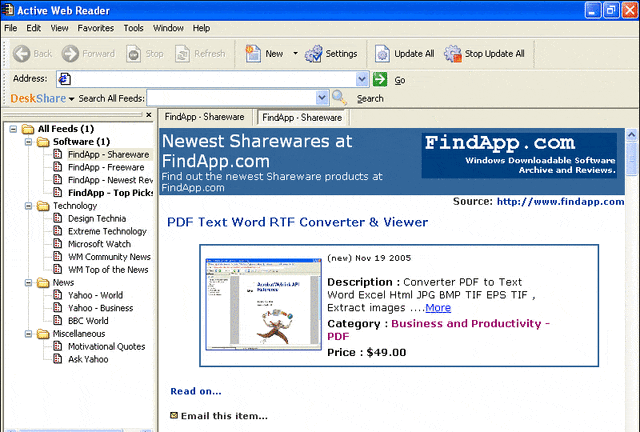Open the Address bar dropdown

(362, 79)
